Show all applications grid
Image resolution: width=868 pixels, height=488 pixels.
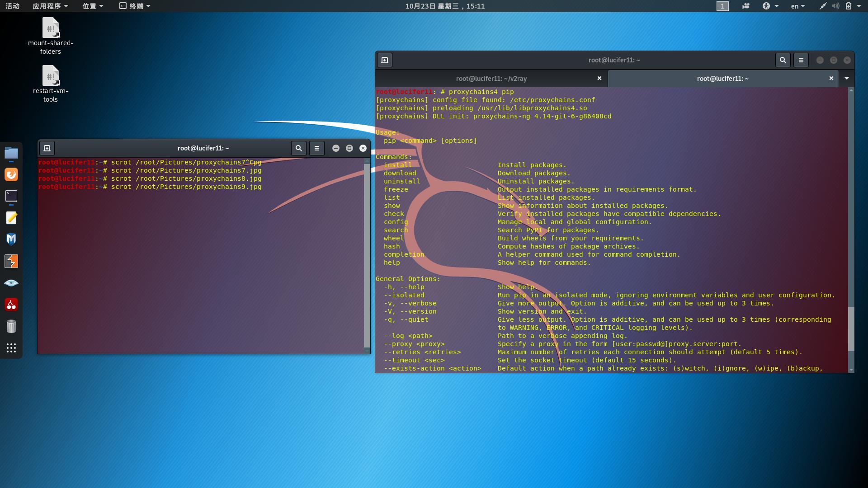11,348
